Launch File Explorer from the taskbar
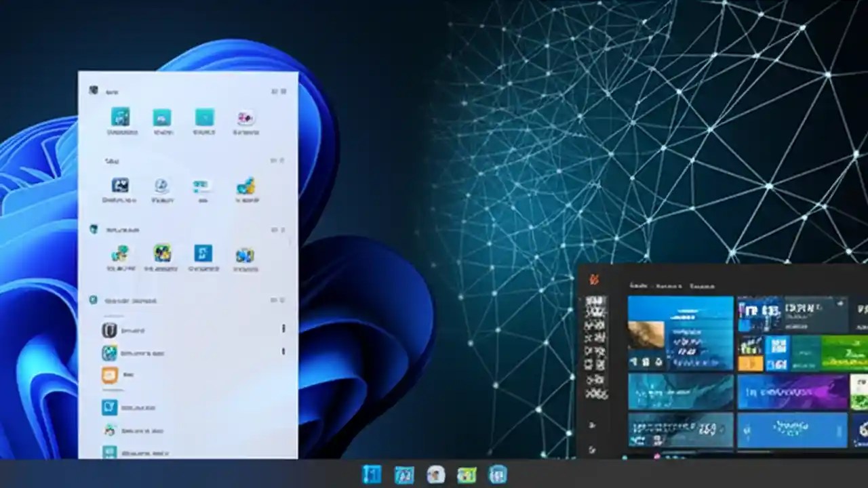 tap(468, 474)
